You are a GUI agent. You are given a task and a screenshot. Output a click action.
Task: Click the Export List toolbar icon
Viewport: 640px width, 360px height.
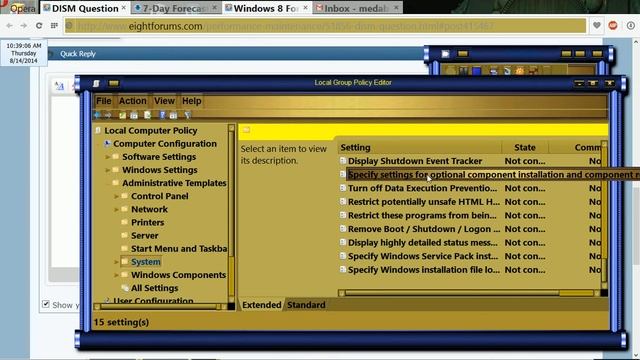[147, 115]
